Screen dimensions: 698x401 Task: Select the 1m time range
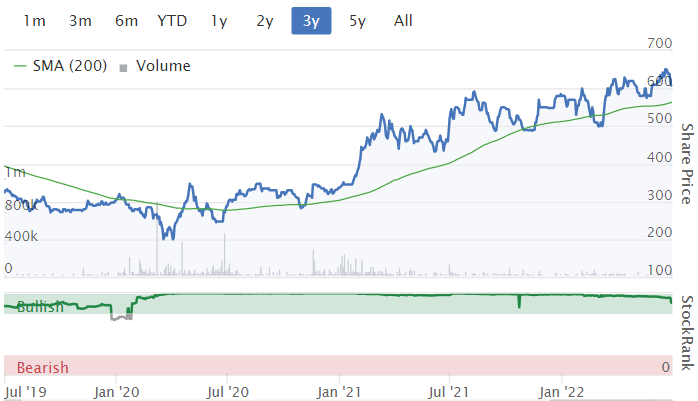tap(34, 20)
